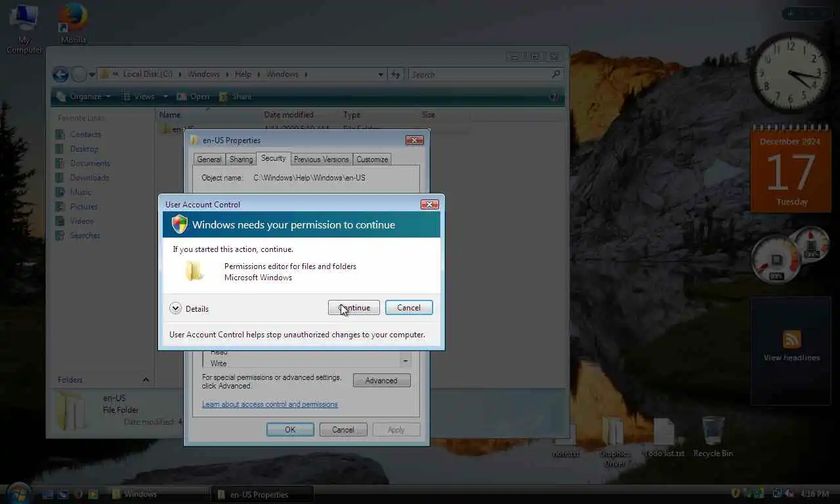Click the en-US Properties taskbar button
Viewport: 840px width, 504px height.
(x=262, y=494)
